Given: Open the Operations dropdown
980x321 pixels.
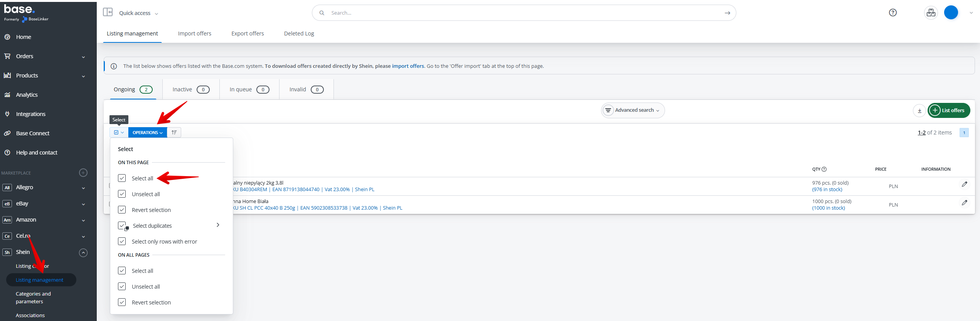Looking at the screenshot, I should 147,133.
